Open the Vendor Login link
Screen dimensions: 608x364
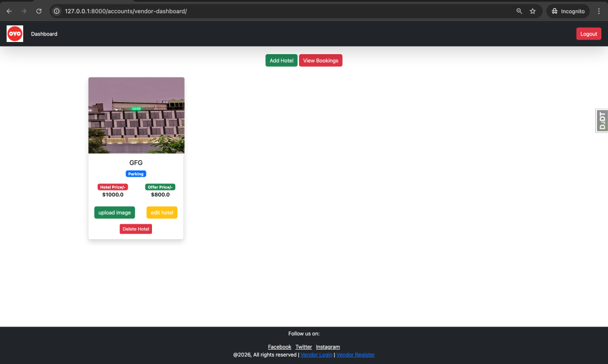point(316,355)
